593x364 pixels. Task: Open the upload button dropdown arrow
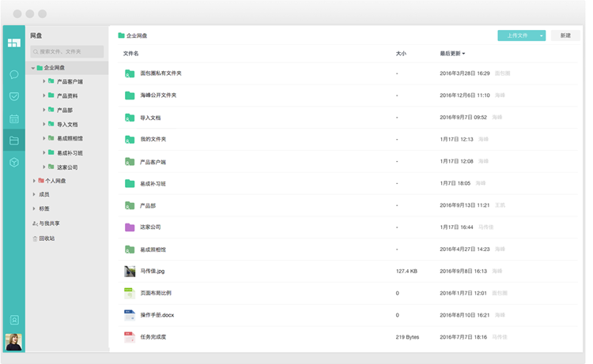541,36
